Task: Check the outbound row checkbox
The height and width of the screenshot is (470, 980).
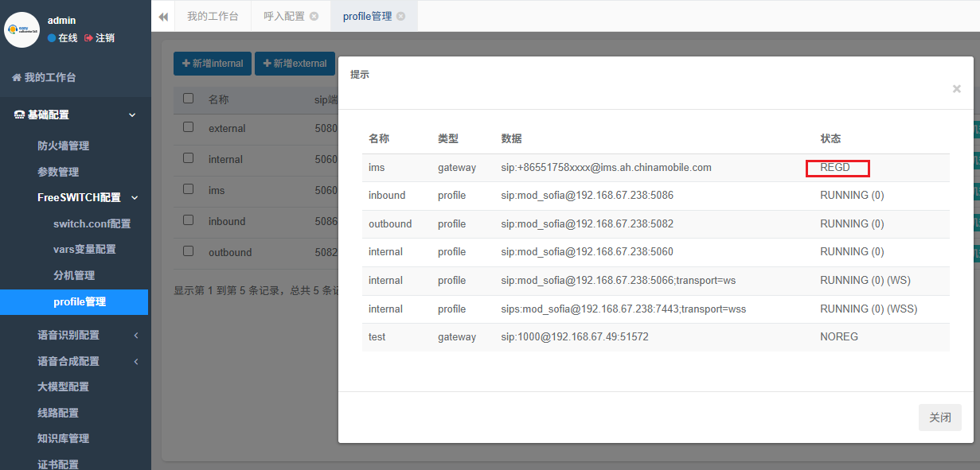Action: coord(188,251)
